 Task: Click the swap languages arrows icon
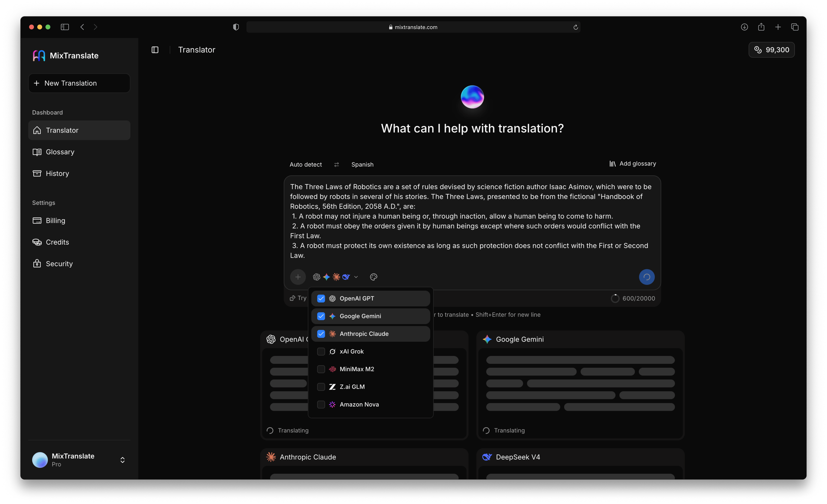(x=336, y=164)
